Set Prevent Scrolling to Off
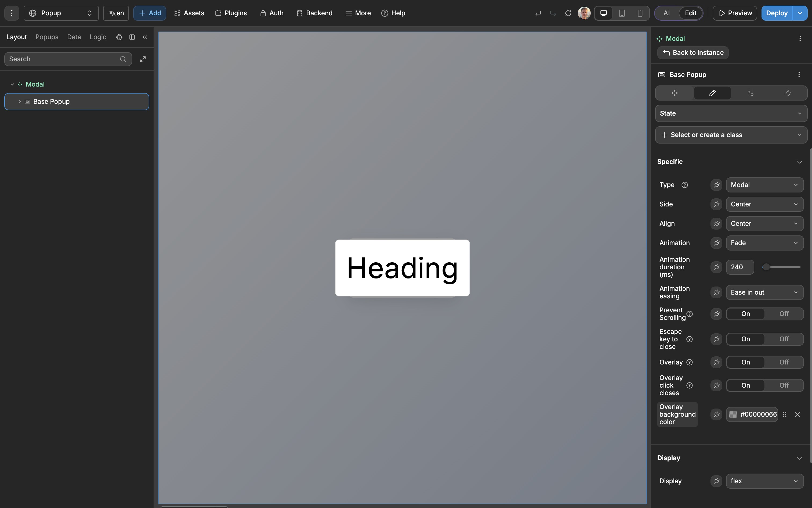 (x=784, y=314)
